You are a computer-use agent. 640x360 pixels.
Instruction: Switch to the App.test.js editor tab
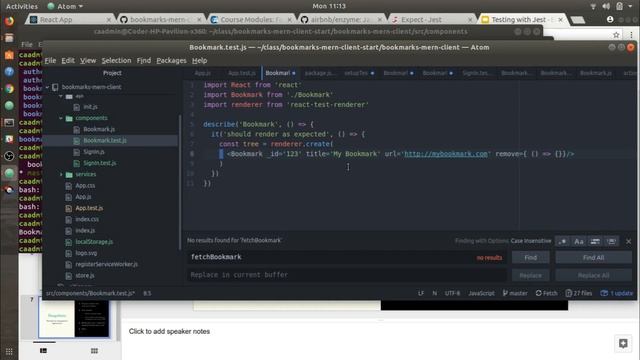[x=242, y=73]
